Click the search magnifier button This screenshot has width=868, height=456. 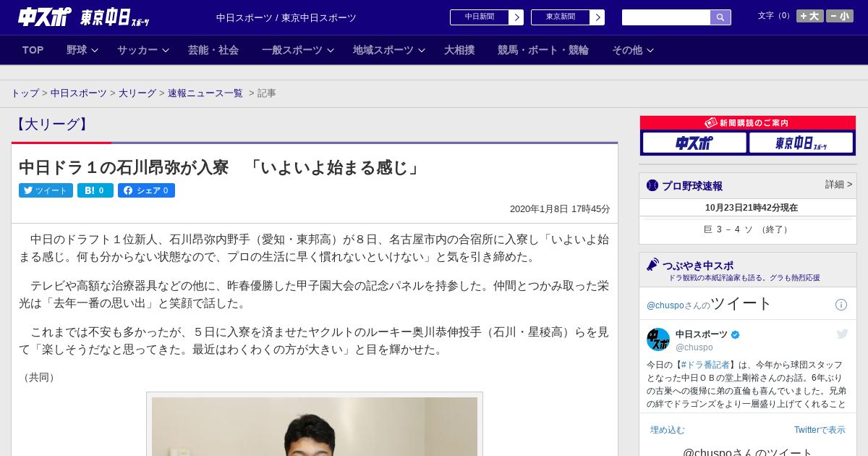(x=720, y=17)
